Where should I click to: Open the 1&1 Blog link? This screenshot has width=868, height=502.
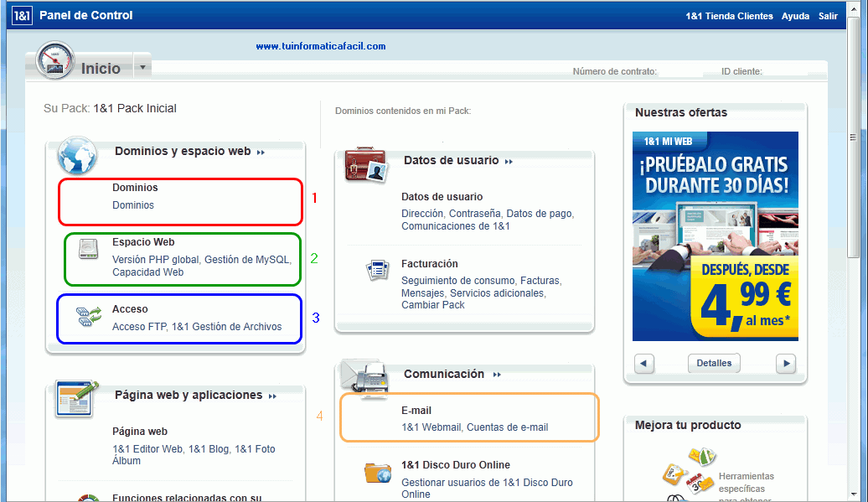point(208,449)
